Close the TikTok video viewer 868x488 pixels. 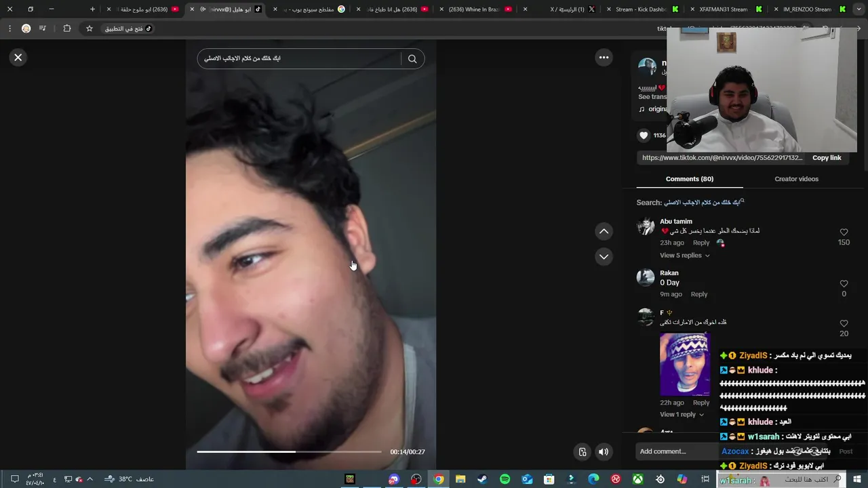click(x=18, y=58)
